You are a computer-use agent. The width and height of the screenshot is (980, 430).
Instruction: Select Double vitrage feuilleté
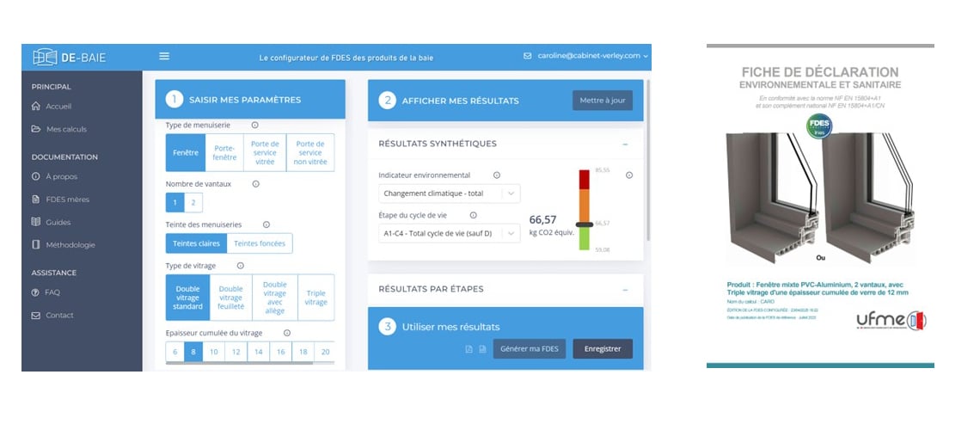(231, 298)
